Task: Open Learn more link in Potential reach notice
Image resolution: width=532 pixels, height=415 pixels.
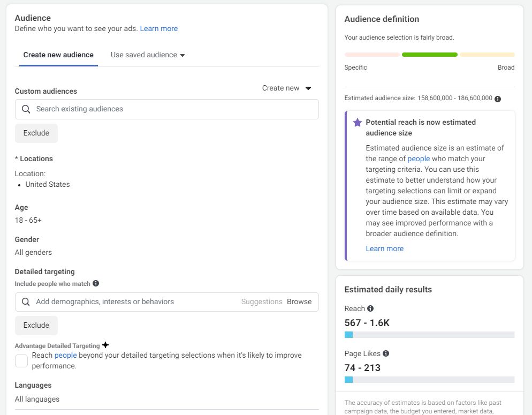Action: (384, 248)
